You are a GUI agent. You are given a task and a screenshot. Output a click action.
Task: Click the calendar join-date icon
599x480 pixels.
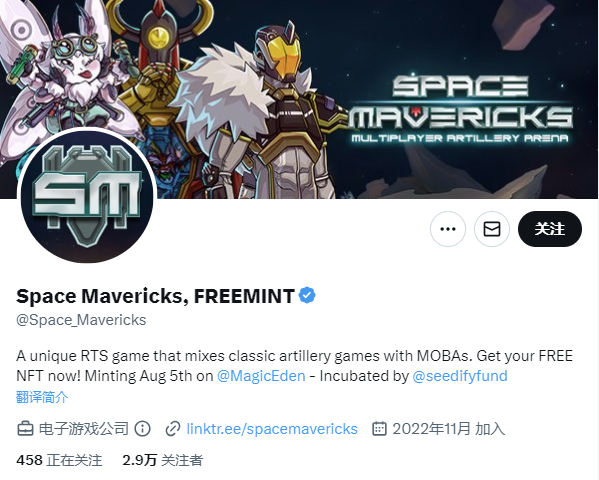(x=379, y=429)
